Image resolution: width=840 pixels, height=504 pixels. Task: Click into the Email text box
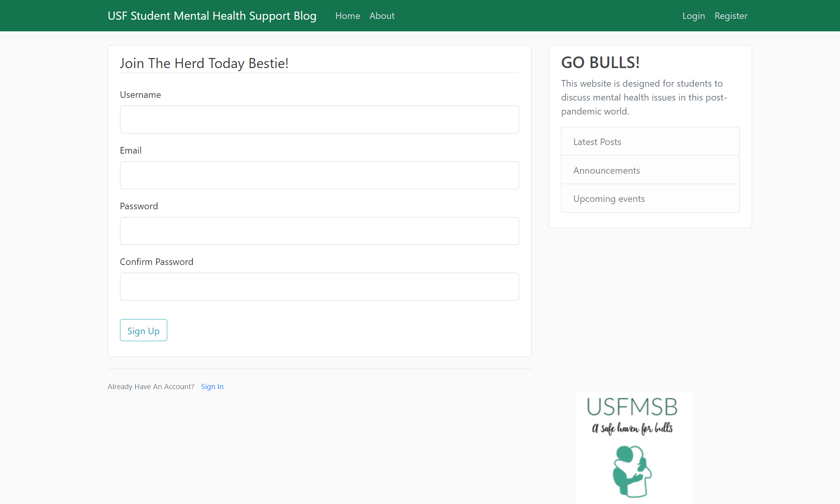[x=319, y=175]
